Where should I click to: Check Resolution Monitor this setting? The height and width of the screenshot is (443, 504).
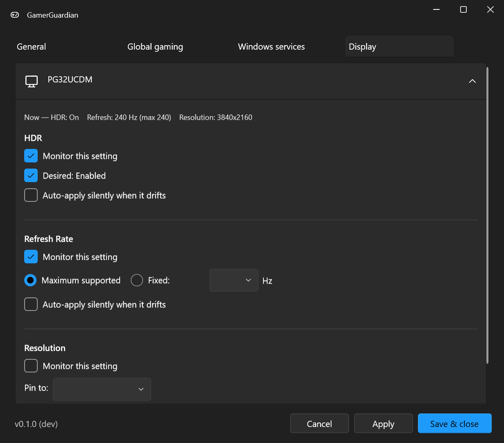[31, 366]
